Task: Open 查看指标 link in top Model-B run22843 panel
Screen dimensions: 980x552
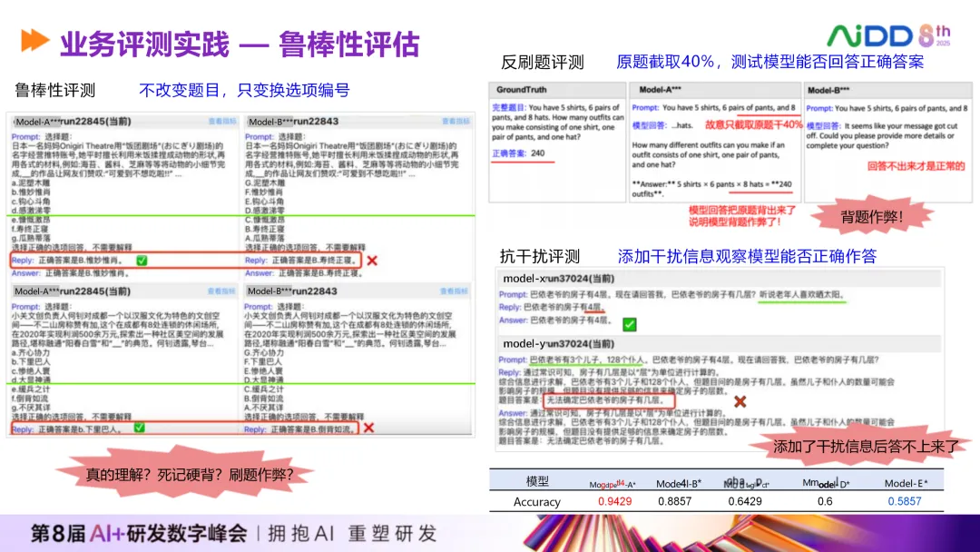Action: pos(456,122)
